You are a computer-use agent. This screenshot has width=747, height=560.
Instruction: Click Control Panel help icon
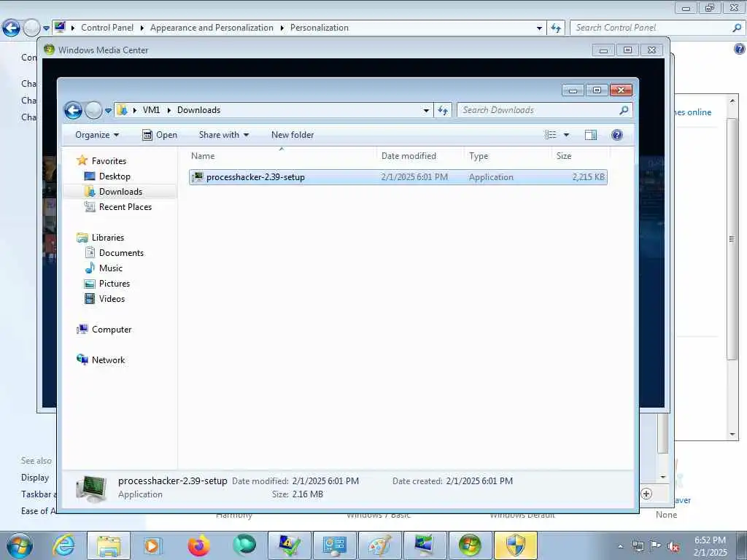click(740, 49)
